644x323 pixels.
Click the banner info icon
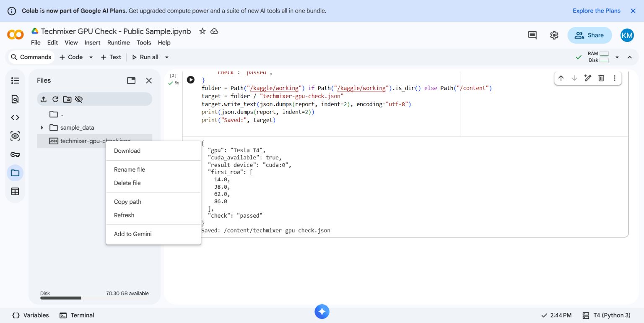12,11
